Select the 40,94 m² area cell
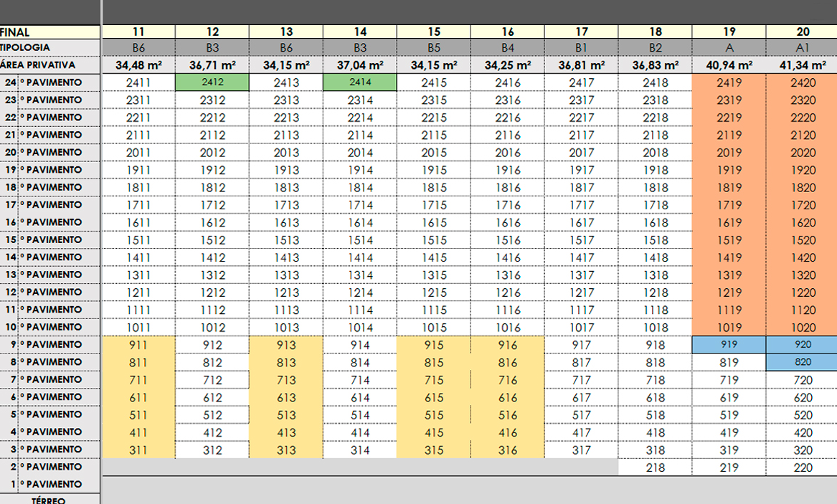The height and width of the screenshot is (504, 837). [729, 65]
